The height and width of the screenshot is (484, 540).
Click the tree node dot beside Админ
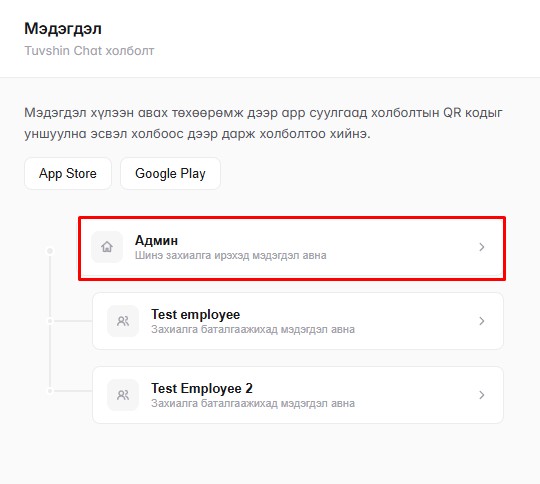tap(50, 251)
